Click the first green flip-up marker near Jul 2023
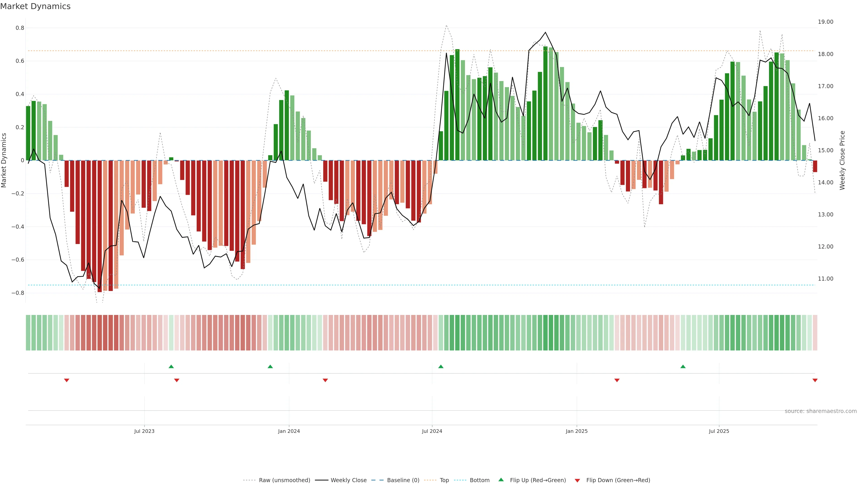 click(x=171, y=366)
